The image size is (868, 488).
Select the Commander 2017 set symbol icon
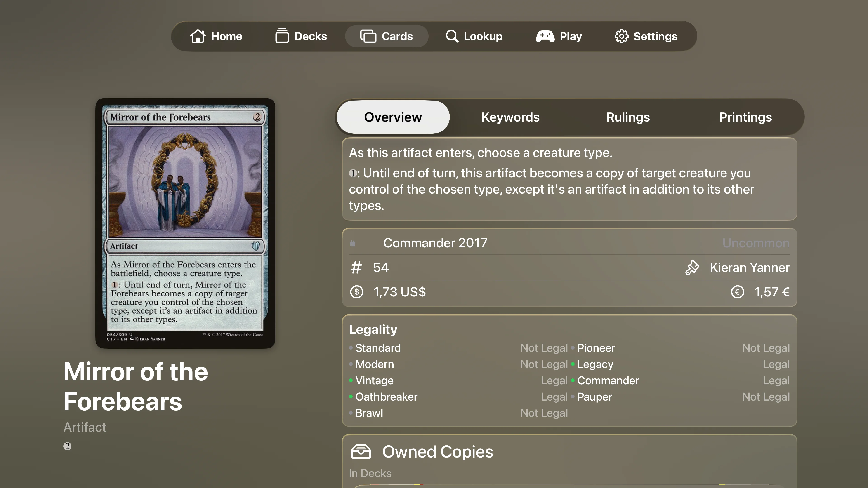352,243
